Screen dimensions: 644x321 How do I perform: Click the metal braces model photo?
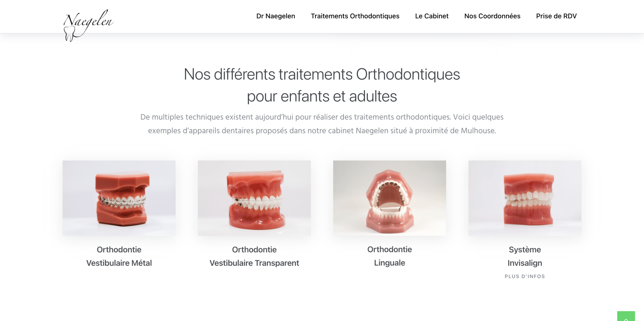[119, 198]
